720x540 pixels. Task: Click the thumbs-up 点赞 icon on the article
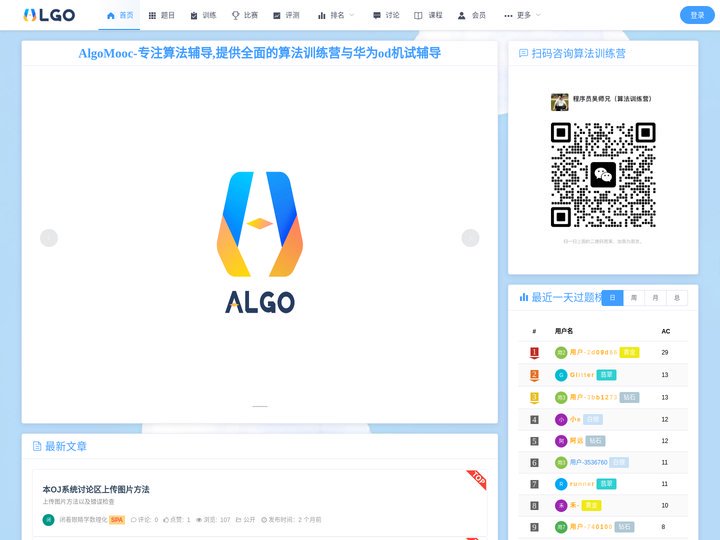pos(166,520)
